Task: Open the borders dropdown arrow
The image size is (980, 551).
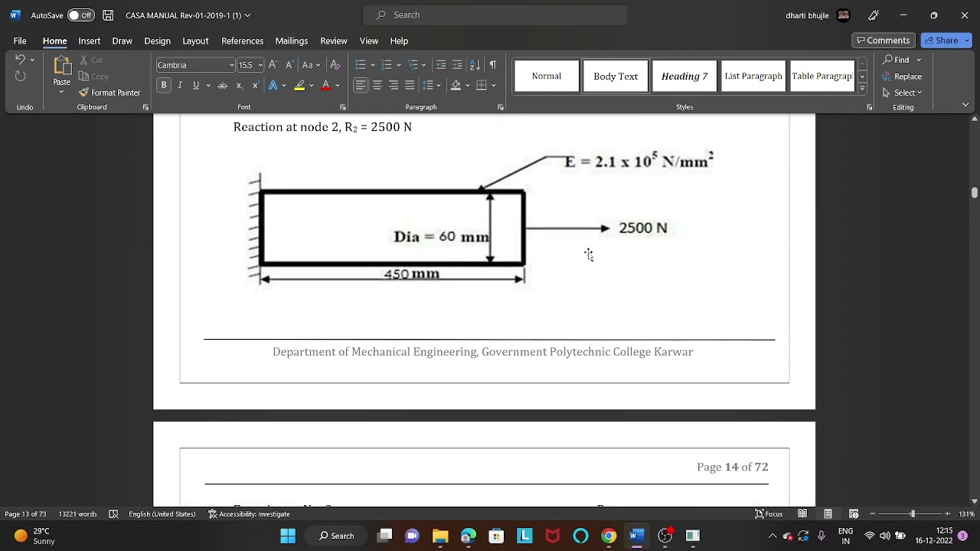Action: pos(494,85)
